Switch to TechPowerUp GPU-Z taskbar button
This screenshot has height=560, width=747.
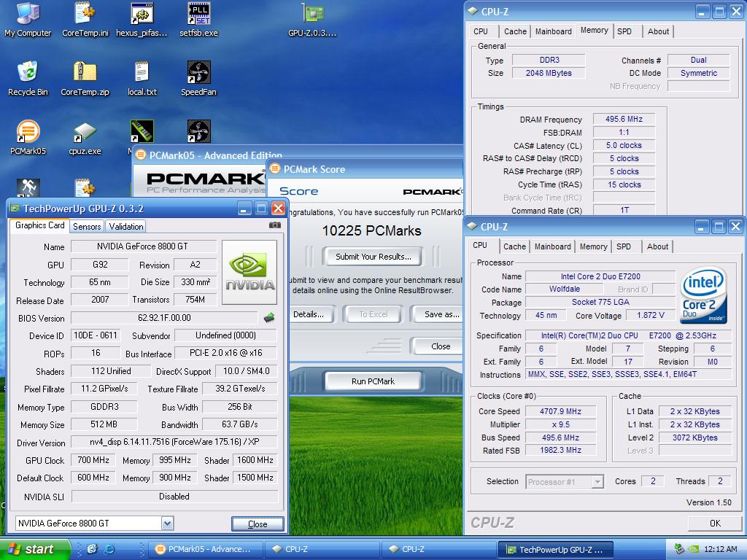click(x=555, y=550)
